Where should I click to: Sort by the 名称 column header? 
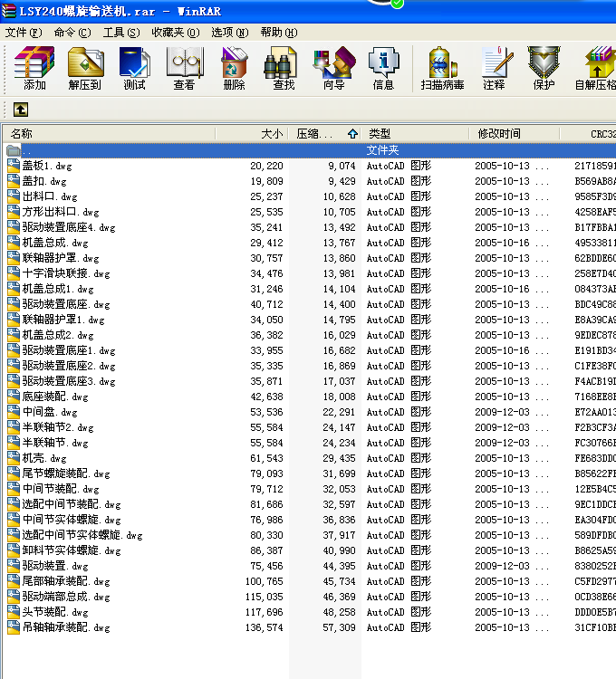[110, 134]
